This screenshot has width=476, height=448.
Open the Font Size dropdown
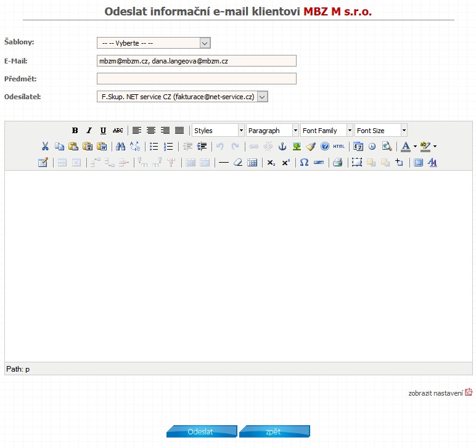point(380,131)
